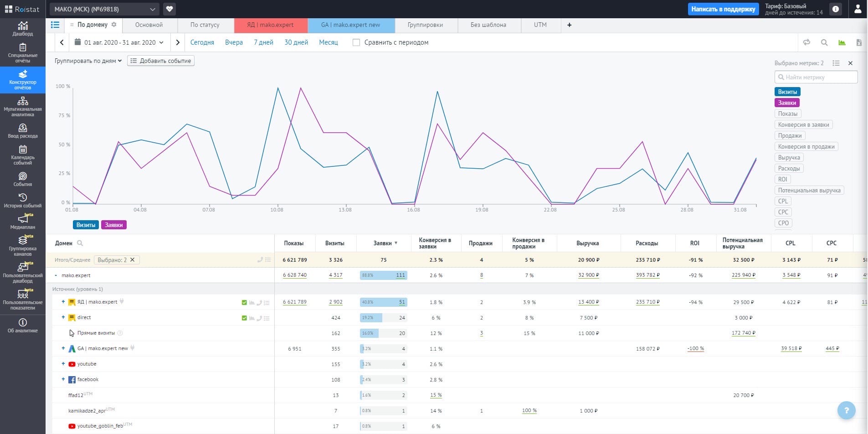This screenshot has width=868, height=434.
Task: Open Мультиканальная аналитика in sidebar
Action: click(x=23, y=107)
